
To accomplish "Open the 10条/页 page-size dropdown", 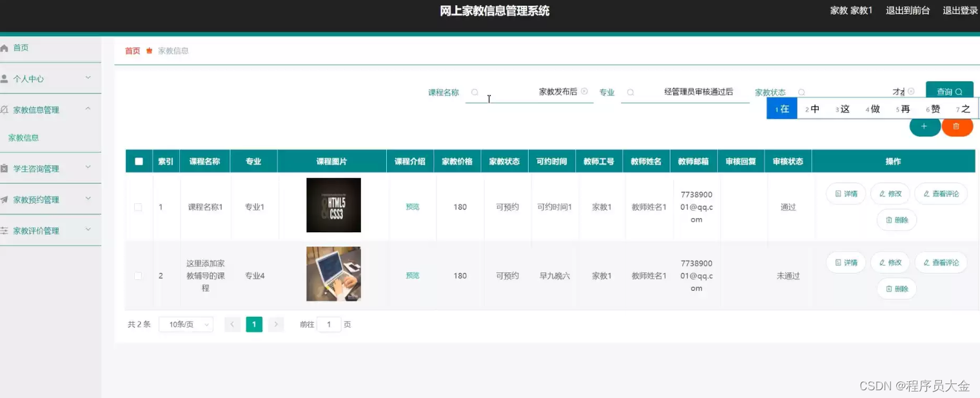I will click(x=185, y=324).
